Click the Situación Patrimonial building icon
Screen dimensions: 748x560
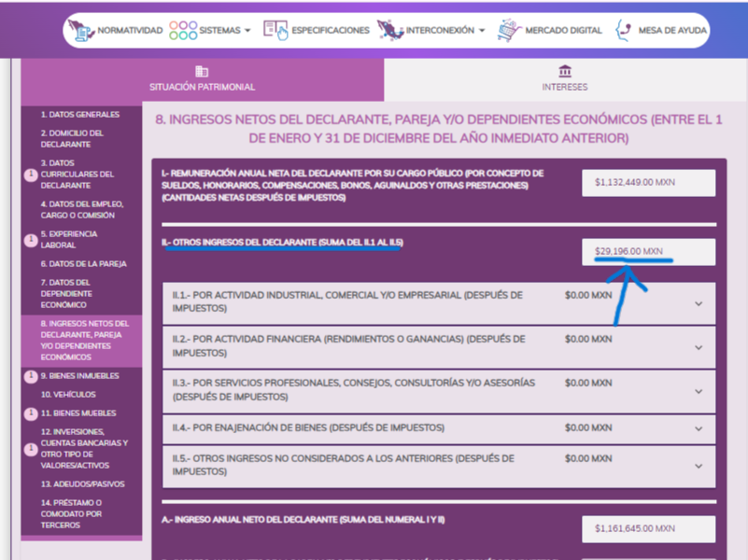pos(202,72)
